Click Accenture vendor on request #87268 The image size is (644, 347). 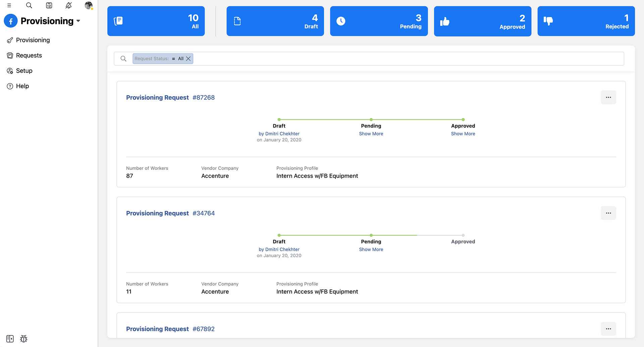pos(215,176)
